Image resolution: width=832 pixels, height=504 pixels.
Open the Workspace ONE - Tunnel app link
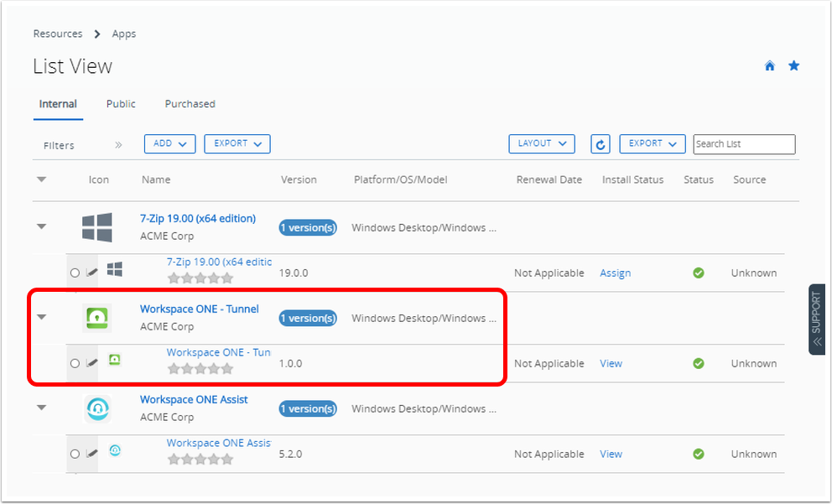(199, 309)
